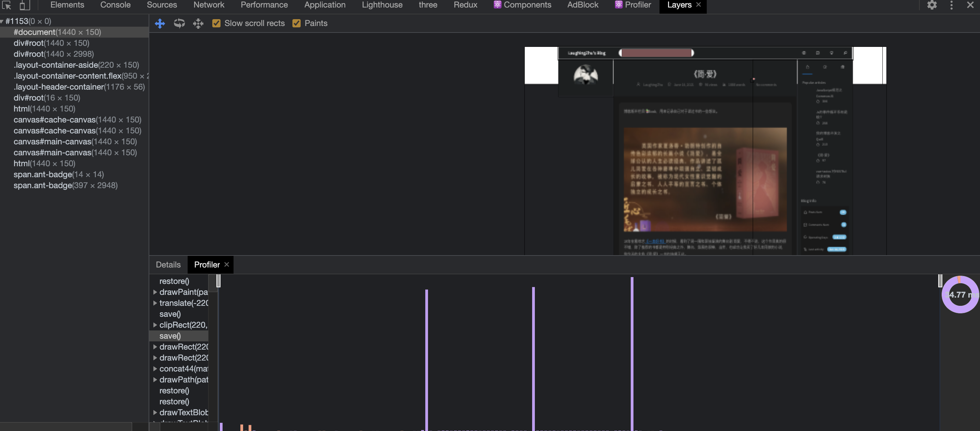Image resolution: width=980 pixels, height=431 pixels.
Task: Collapse the #1153 root layer node
Action: pos(2,21)
